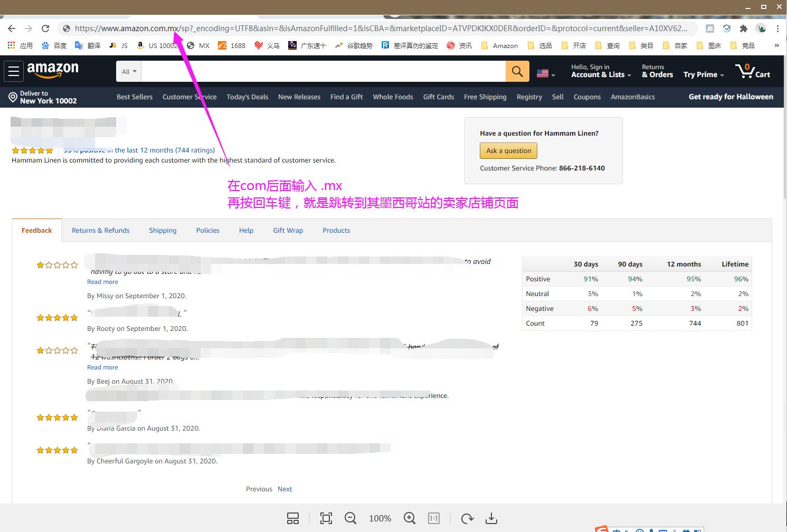Go back using the browser back arrow
Screen dimensions: 787x532
12,28
